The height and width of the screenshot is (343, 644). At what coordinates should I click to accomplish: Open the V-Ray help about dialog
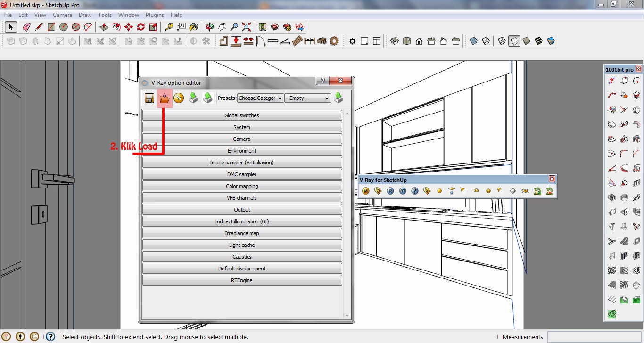pyautogui.click(x=415, y=190)
